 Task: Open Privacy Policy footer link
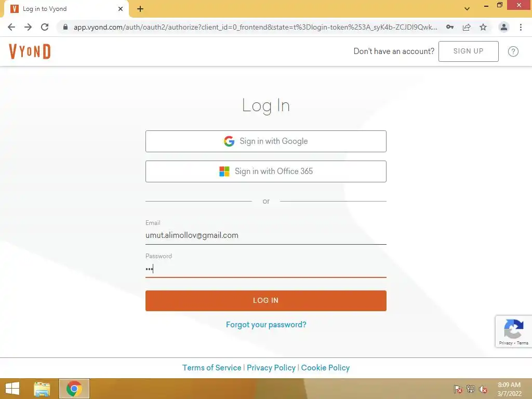[271, 368]
